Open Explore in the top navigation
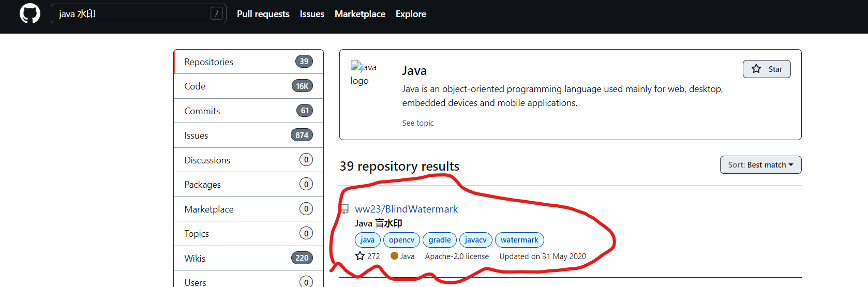This screenshot has width=868, height=287. click(x=411, y=14)
